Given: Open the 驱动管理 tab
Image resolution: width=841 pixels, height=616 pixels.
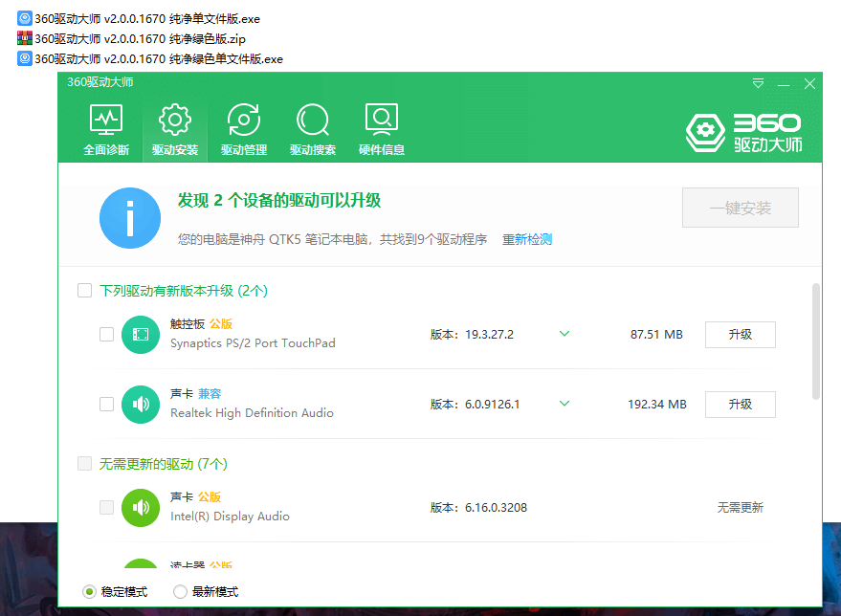Looking at the screenshot, I should (x=244, y=130).
